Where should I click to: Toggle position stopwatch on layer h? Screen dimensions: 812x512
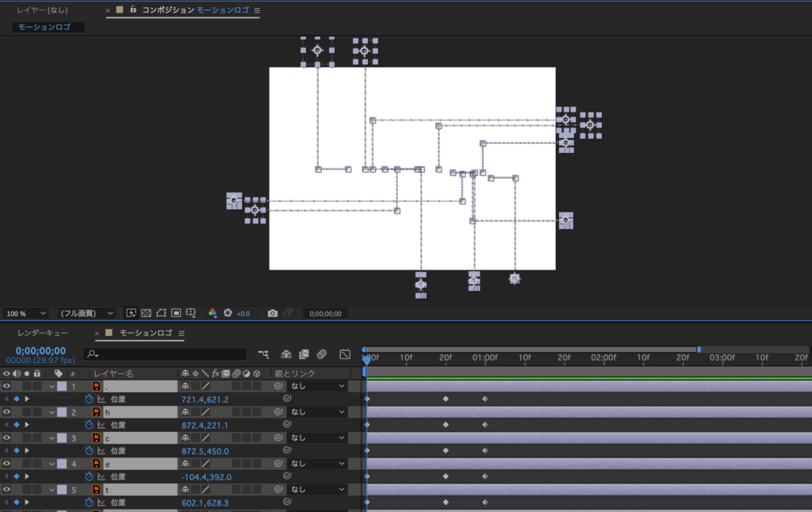[x=89, y=425]
